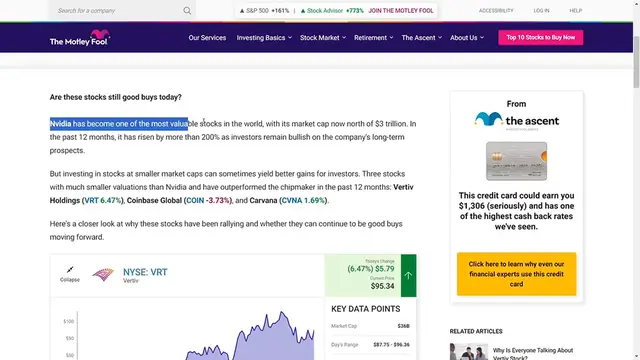Click the CVNA 1.69% ticker link
The width and height of the screenshot is (640, 360).
[303, 200]
